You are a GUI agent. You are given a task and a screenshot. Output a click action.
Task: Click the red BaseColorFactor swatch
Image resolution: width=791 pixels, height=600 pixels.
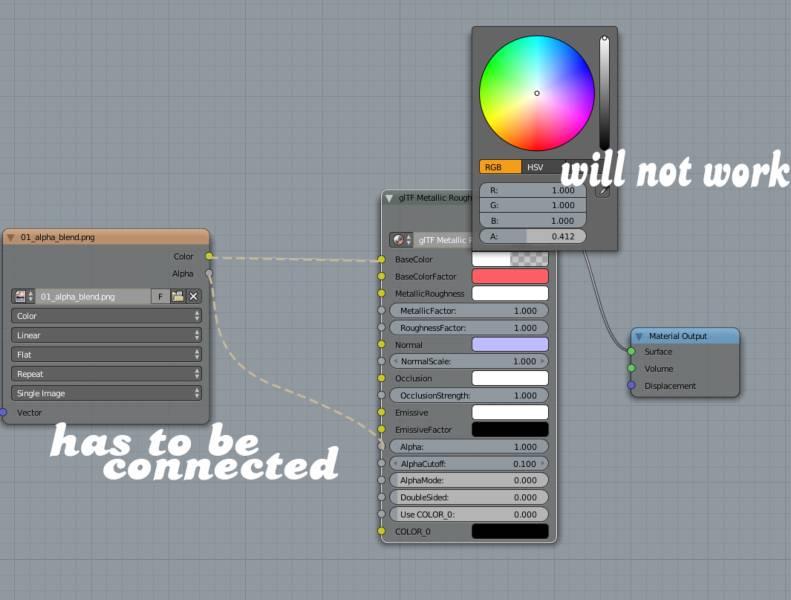(510, 277)
